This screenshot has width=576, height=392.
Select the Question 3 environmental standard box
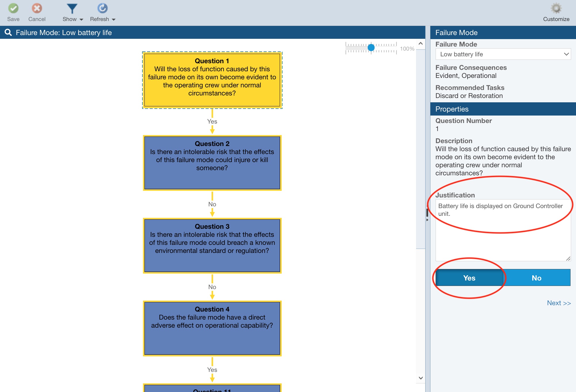point(212,245)
